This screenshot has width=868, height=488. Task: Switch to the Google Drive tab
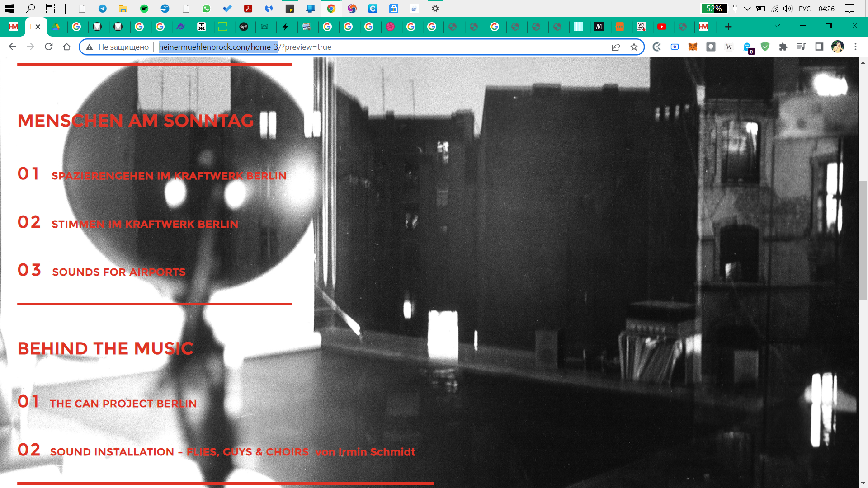56,27
